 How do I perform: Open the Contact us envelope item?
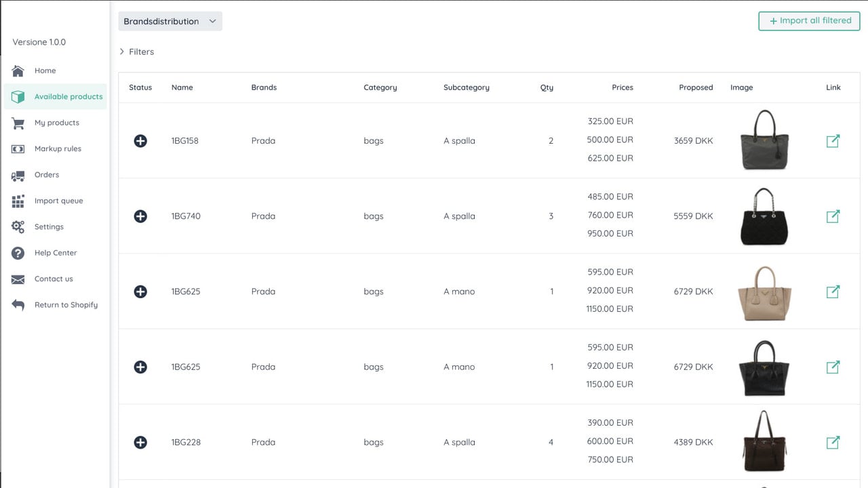[x=56, y=279]
